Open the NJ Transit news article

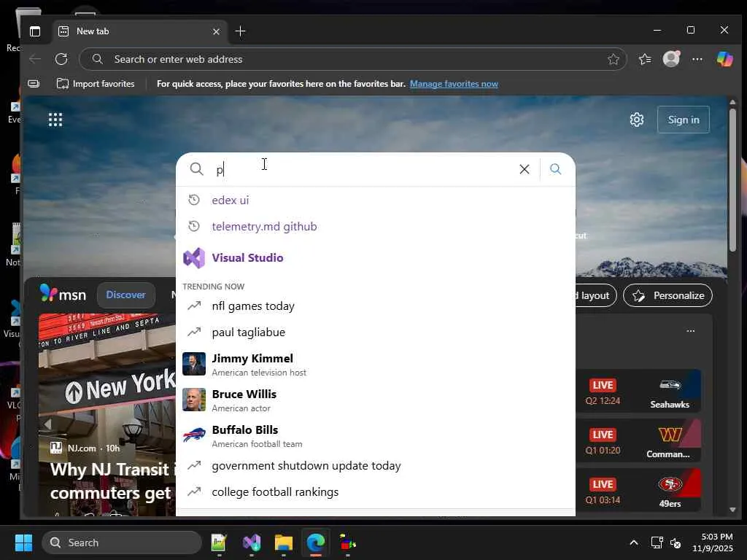coord(113,481)
